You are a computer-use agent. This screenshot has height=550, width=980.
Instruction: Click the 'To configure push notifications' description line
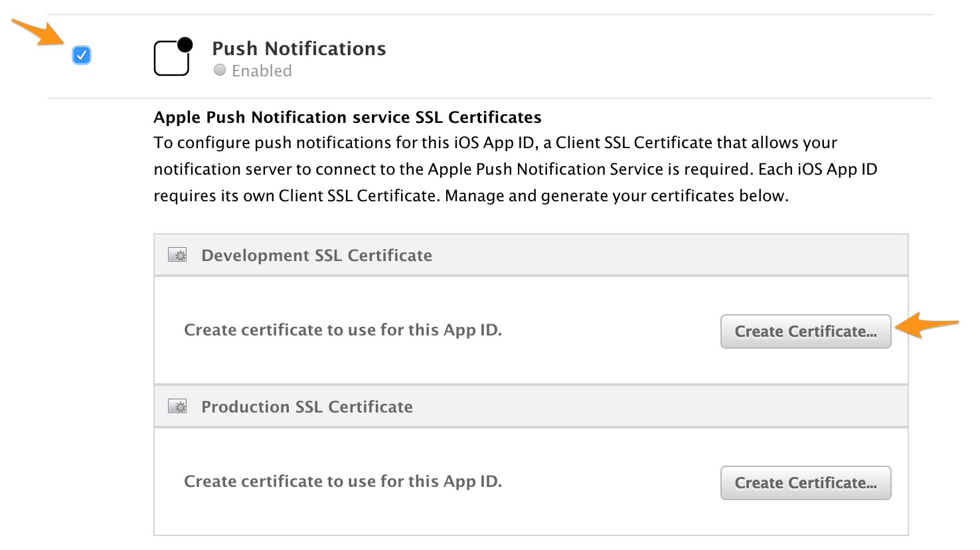pos(495,143)
